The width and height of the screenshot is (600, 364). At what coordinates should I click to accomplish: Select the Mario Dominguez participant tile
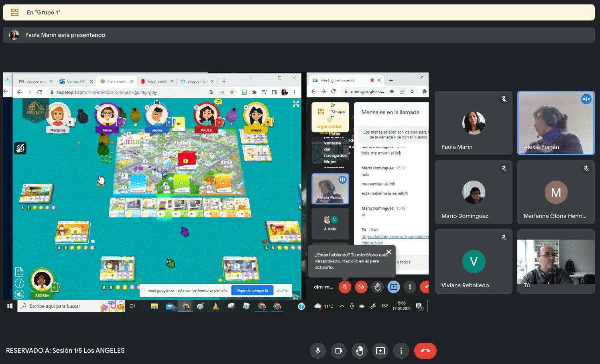pyautogui.click(x=474, y=192)
